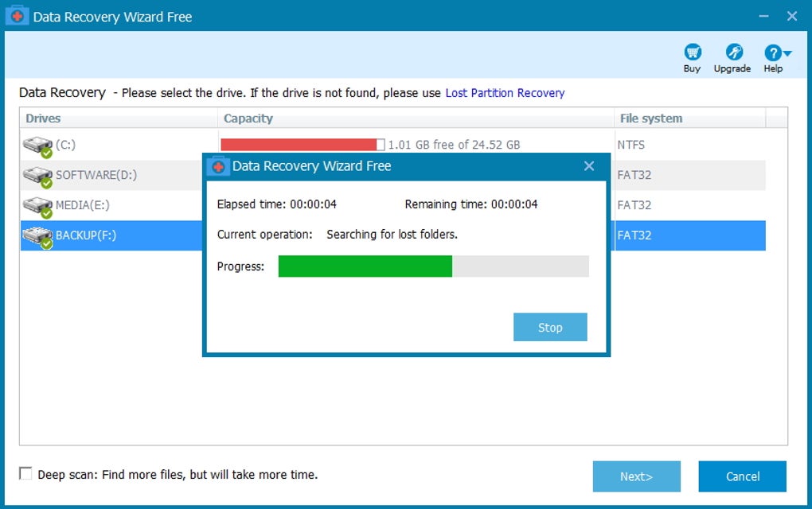
Task: Click the Cancel button
Action: click(742, 476)
